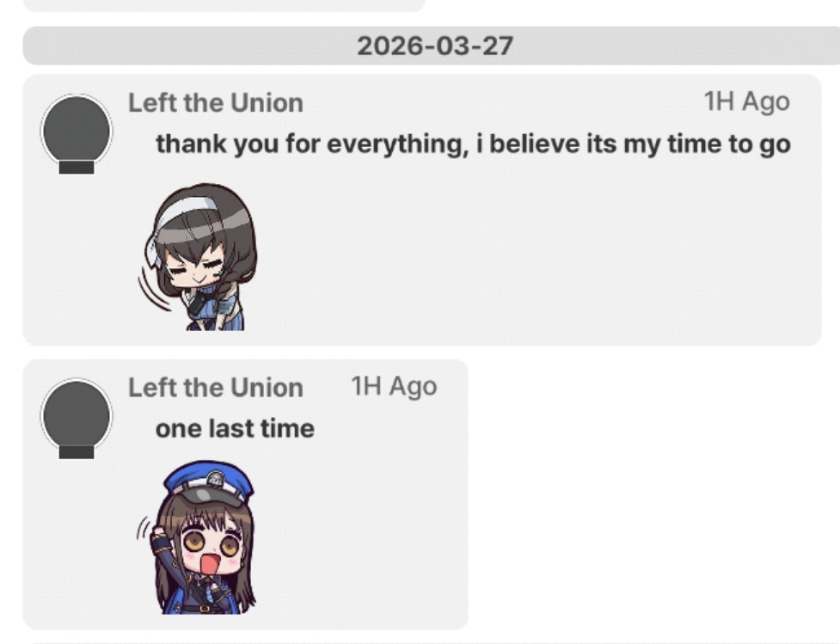Select the "one last time" message text

click(235, 429)
